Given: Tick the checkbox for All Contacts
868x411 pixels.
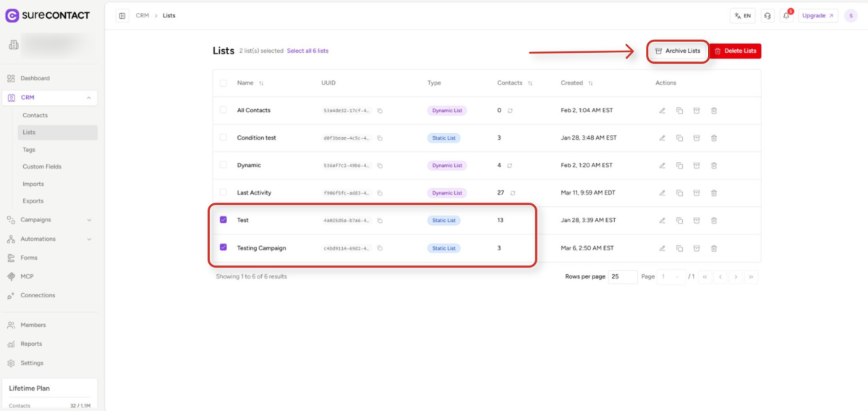Looking at the screenshot, I should coord(223,110).
